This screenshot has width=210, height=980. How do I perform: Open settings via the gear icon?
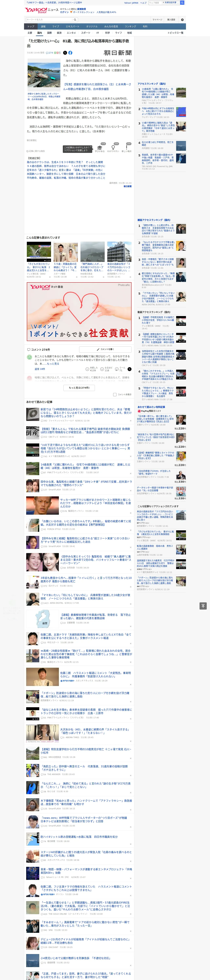(182, 20)
